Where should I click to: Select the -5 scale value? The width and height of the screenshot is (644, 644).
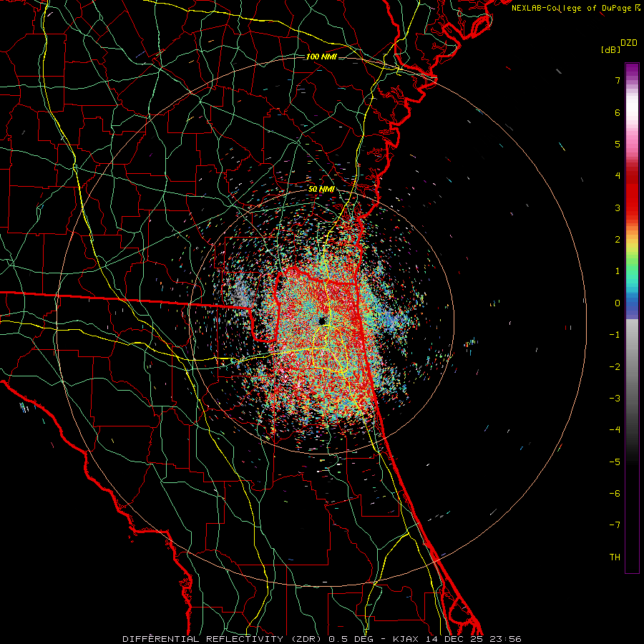[x=615, y=462]
